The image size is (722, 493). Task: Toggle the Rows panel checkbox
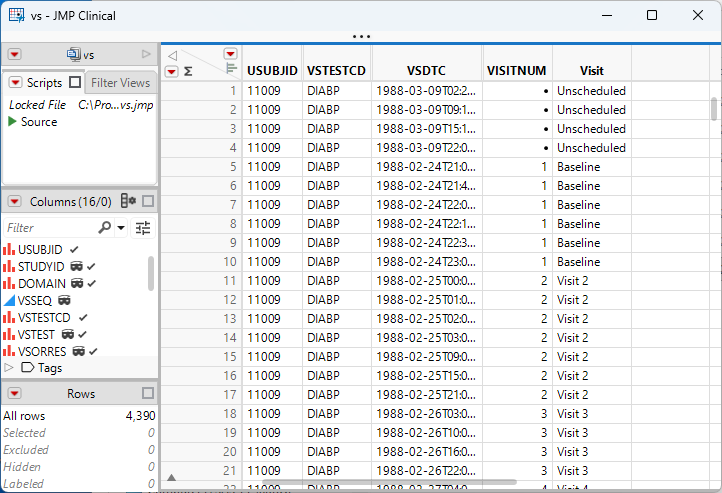(x=147, y=393)
